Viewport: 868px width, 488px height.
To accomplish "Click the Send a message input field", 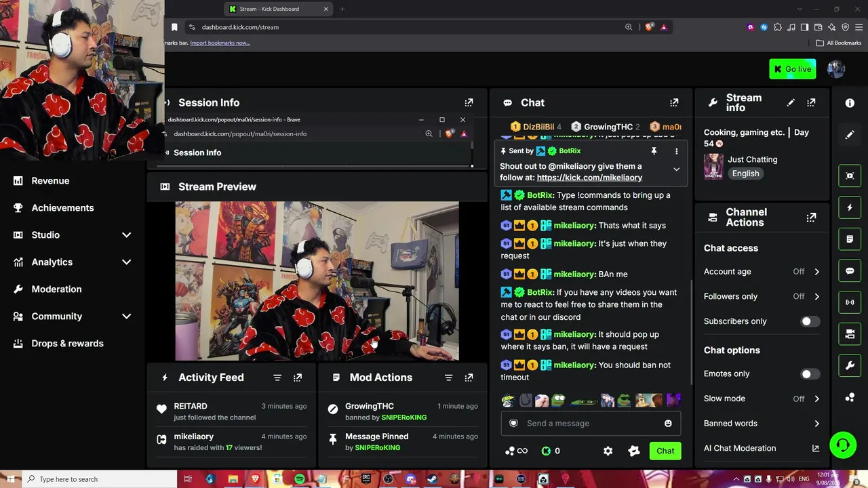I will (591, 424).
